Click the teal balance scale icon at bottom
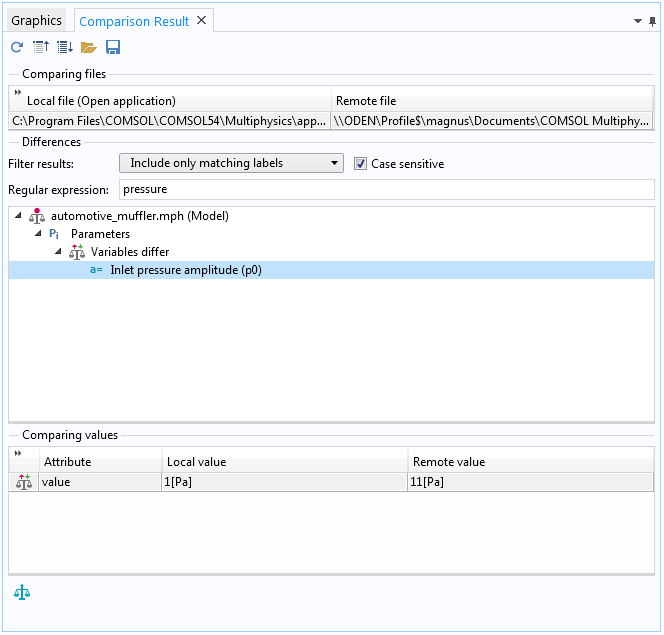 (x=22, y=592)
